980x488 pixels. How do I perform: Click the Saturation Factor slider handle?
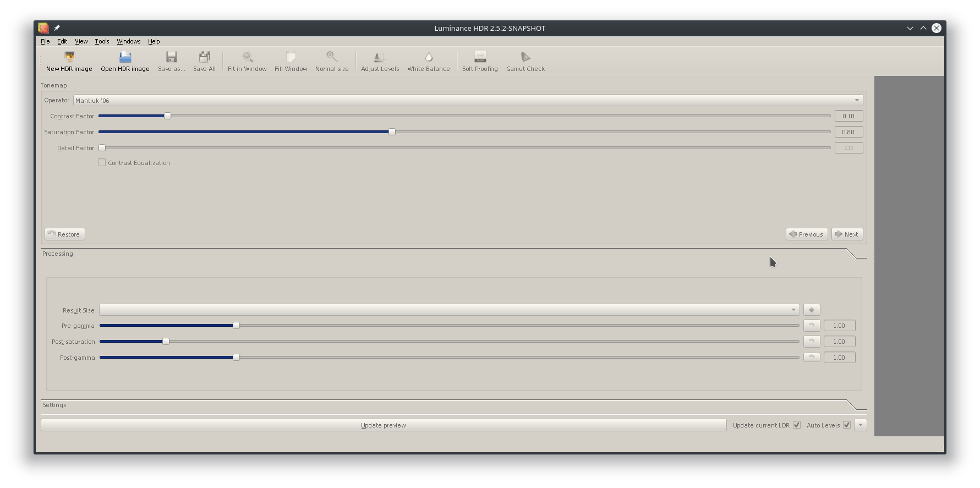pos(392,132)
